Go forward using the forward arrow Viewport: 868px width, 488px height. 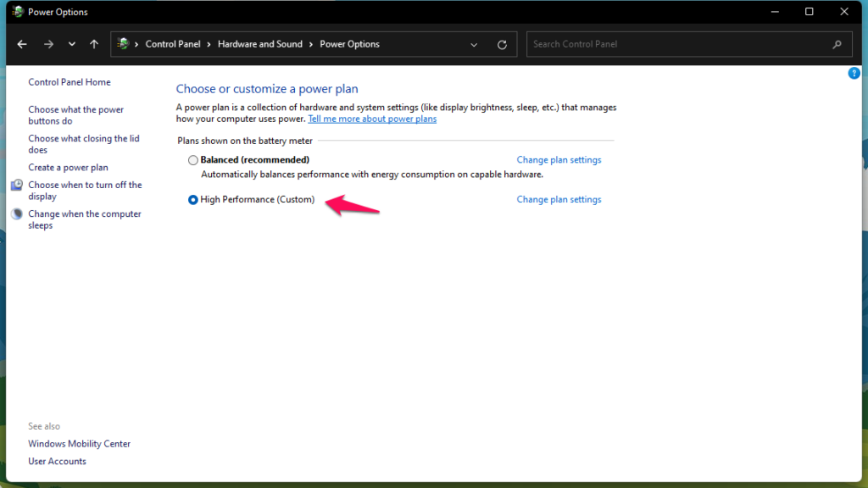48,44
